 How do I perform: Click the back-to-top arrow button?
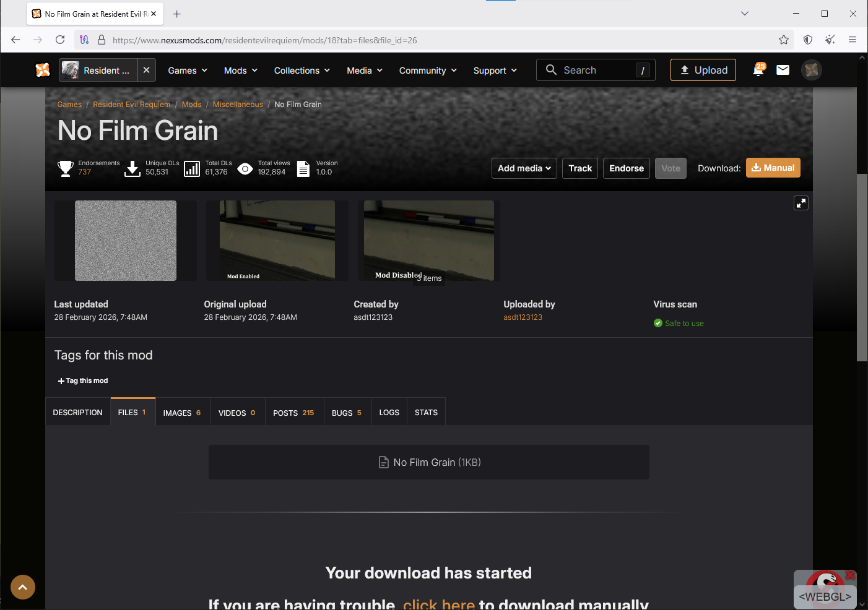point(23,587)
